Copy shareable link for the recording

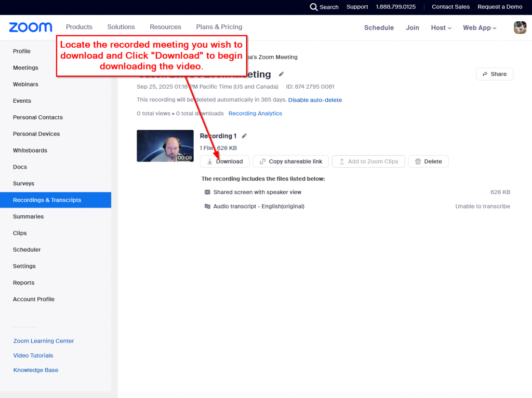290,161
